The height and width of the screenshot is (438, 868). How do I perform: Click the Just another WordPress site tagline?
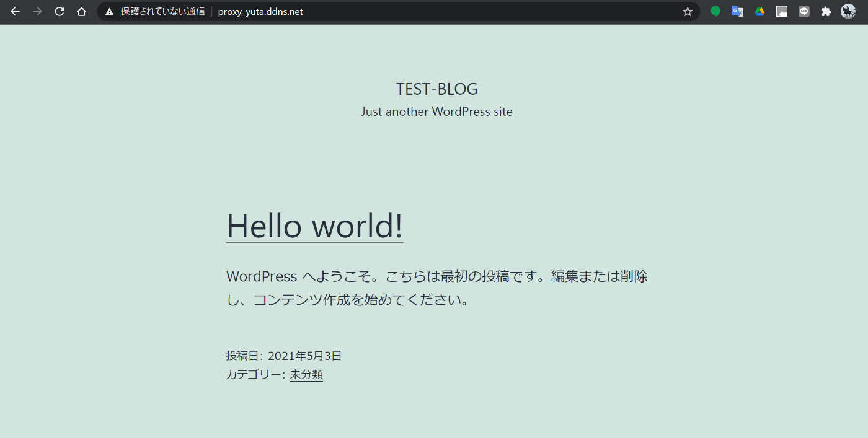[x=437, y=112]
